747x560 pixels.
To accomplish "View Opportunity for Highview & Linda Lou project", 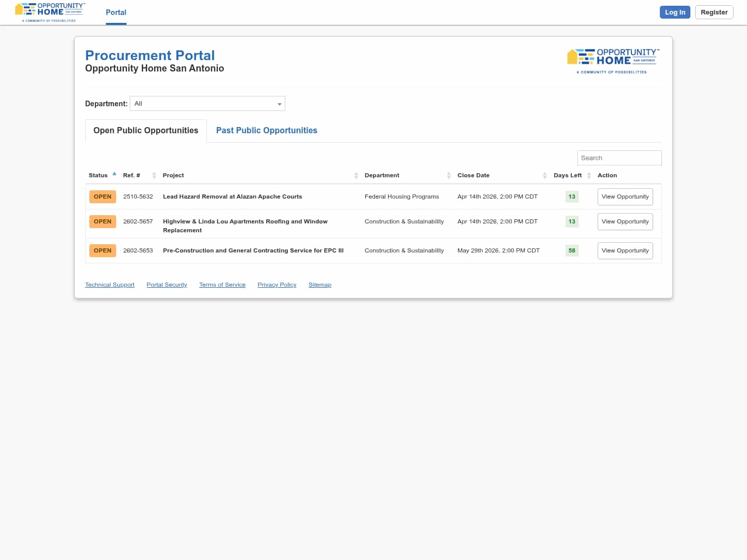I will click(625, 222).
